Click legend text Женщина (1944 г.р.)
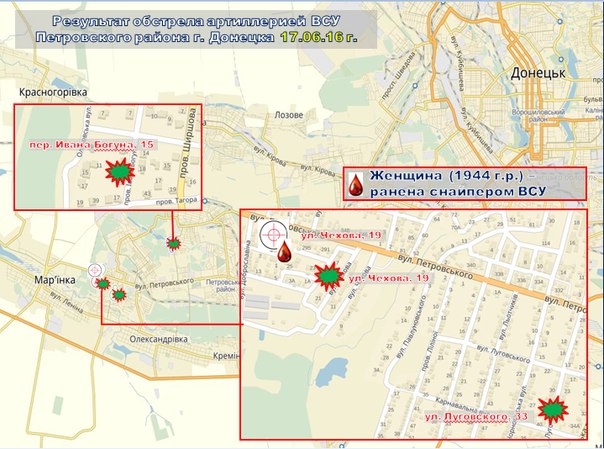This screenshot has height=449, width=604. point(446,176)
